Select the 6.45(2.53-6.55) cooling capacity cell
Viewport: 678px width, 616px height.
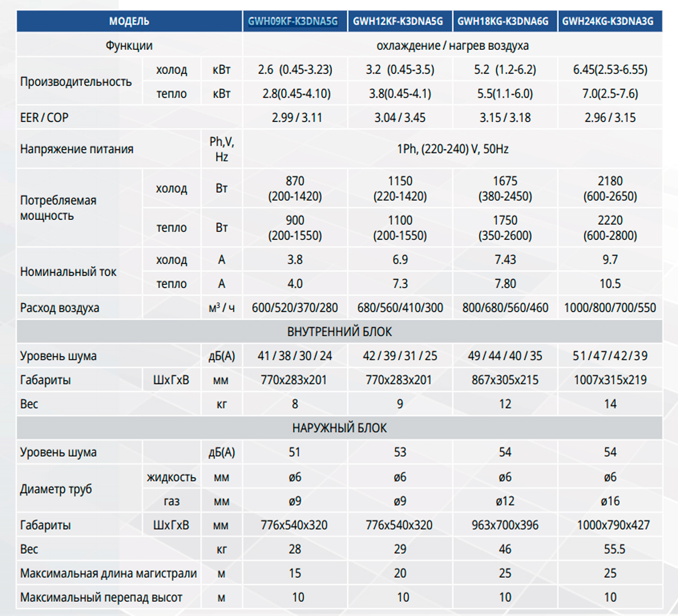click(610, 70)
